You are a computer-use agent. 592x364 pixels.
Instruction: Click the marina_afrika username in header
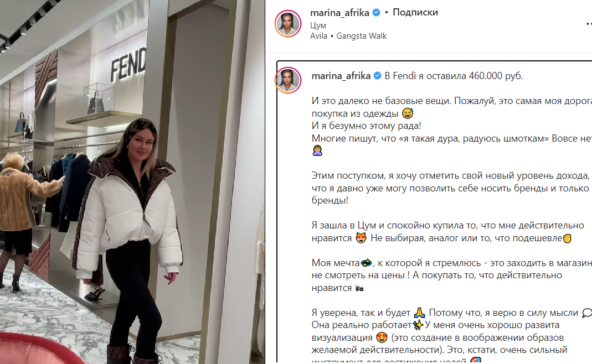coord(339,13)
